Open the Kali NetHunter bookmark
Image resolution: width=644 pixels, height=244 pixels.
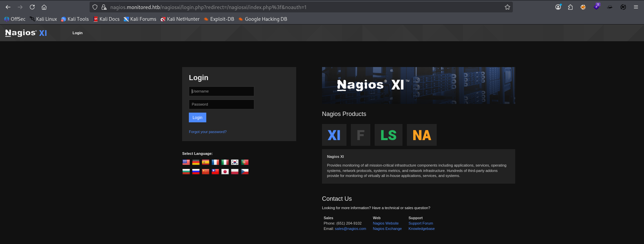[x=180, y=19]
